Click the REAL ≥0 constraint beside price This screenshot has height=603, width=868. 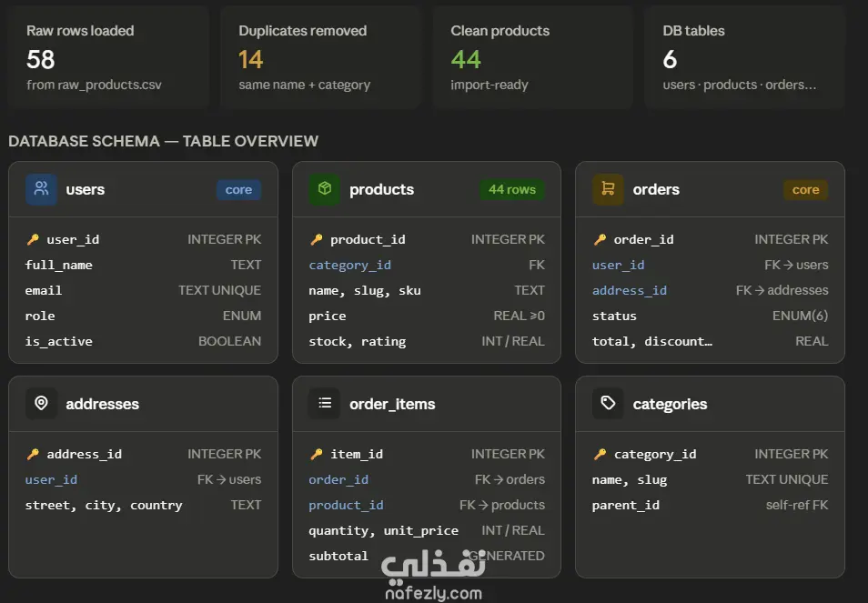tap(520, 316)
